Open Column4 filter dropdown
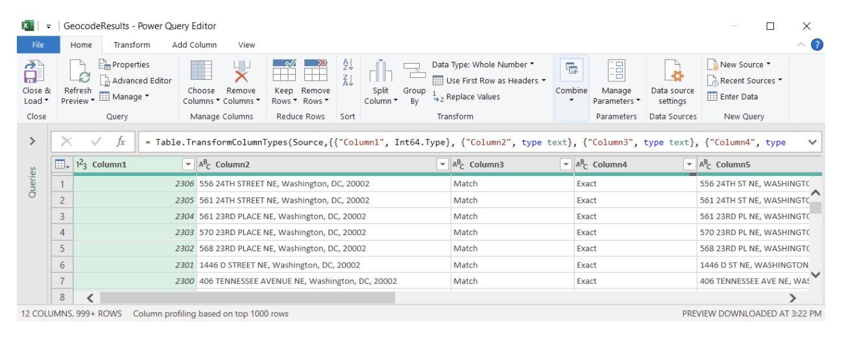 [x=690, y=164]
